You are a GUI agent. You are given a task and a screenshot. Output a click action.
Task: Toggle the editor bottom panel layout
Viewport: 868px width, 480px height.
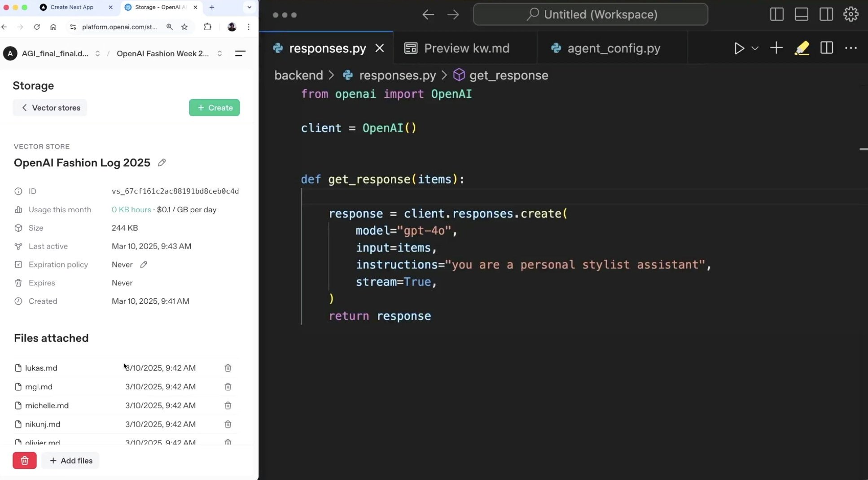pyautogui.click(x=802, y=14)
